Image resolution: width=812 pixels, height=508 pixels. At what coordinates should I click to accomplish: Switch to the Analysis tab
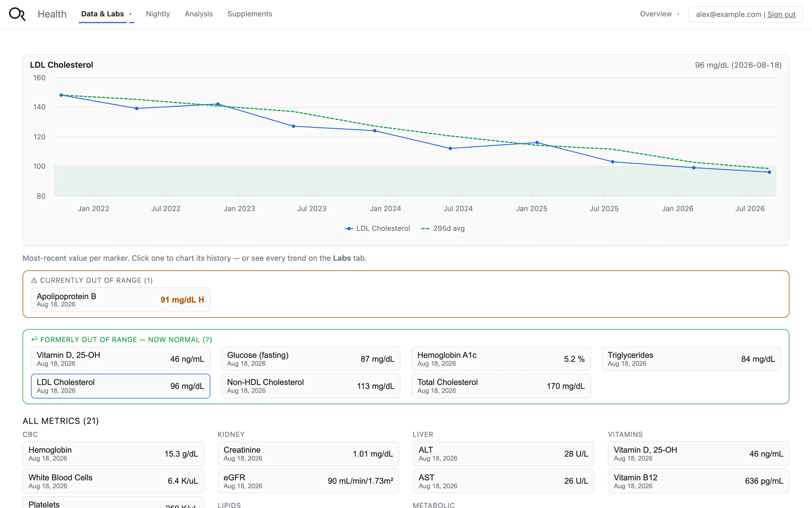tap(199, 14)
